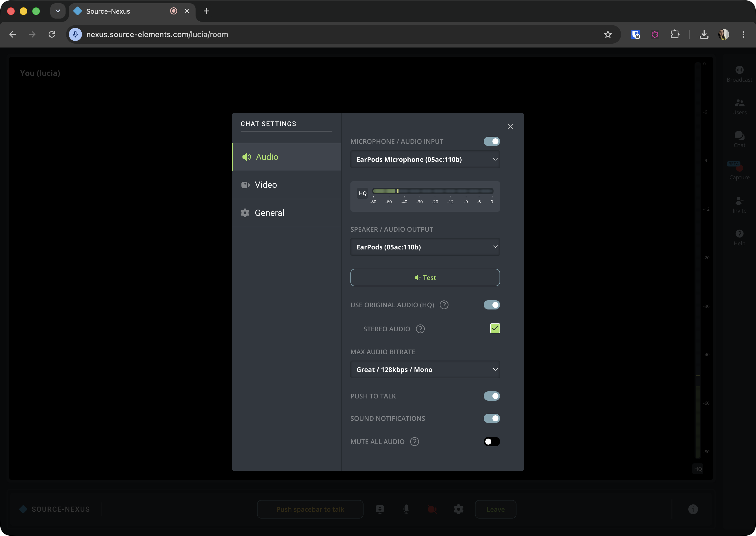The width and height of the screenshot is (756, 536).
Task: Open the Chrome profile avatar menu
Action: (723, 34)
